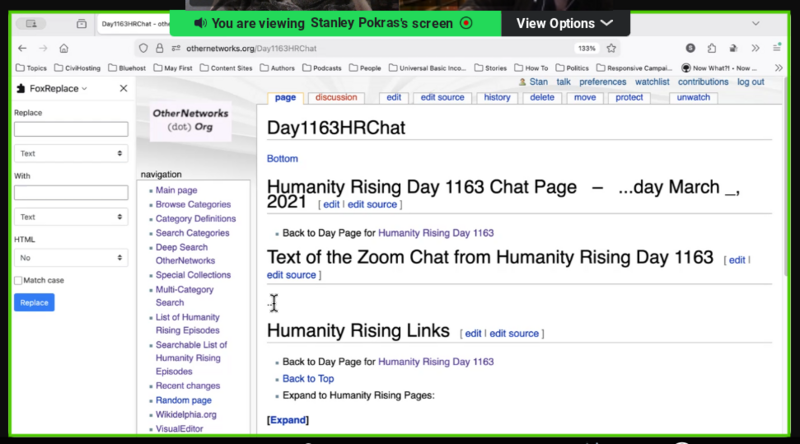Open the contributions link
Image resolution: width=800 pixels, height=444 pixels.
tap(703, 82)
